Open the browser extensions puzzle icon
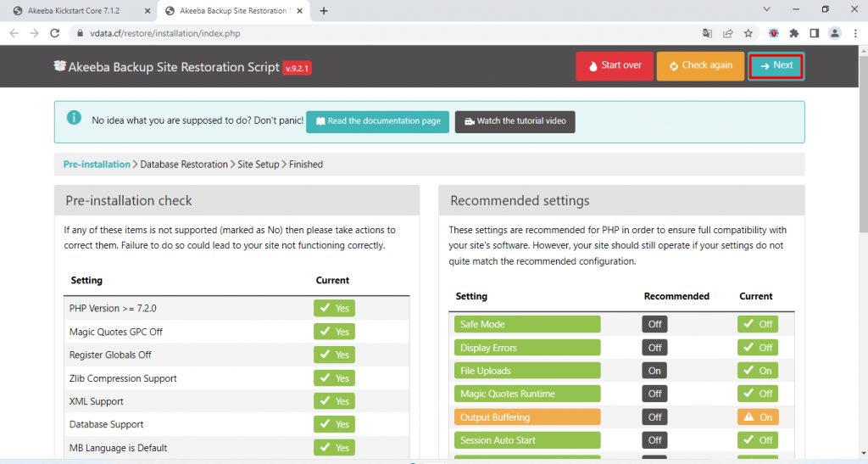868x464 pixels. (x=794, y=34)
